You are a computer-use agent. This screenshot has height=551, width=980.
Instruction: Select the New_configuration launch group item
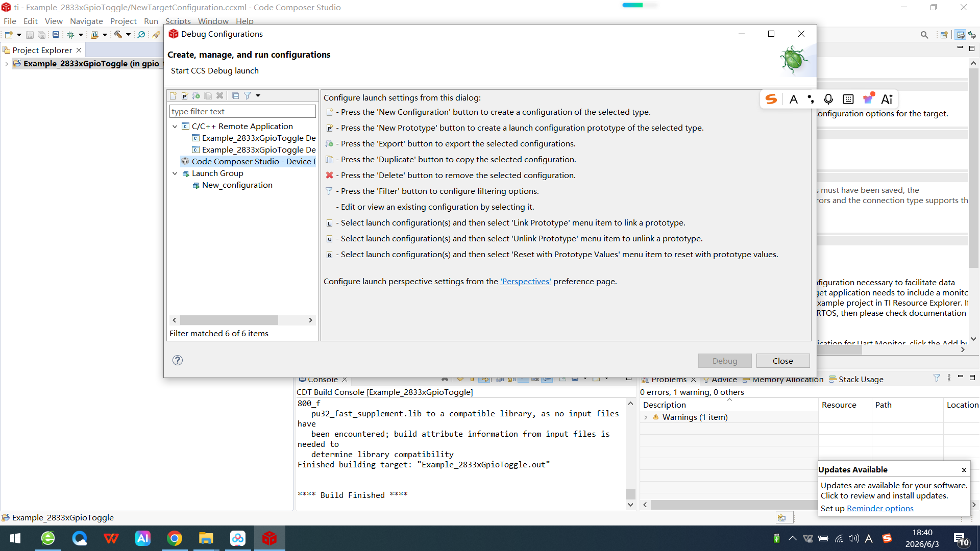pyautogui.click(x=232, y=185)
